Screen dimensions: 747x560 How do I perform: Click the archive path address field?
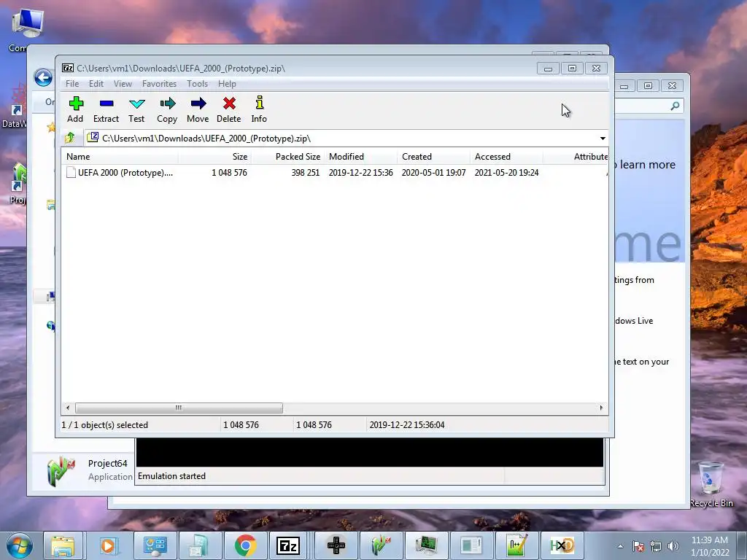(x=341, y=139)
